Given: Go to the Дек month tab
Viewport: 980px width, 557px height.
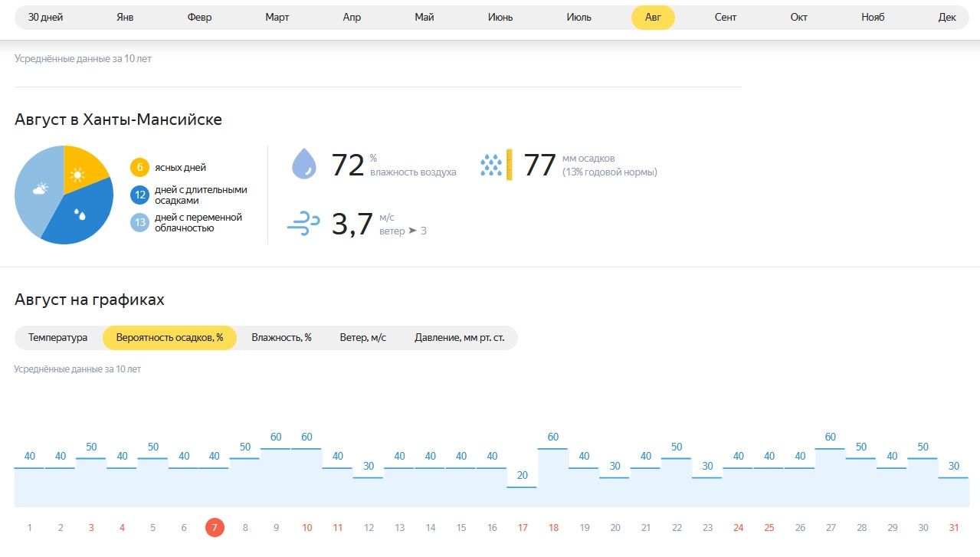Looking at the screenshot, I should (x=947, y=18).
